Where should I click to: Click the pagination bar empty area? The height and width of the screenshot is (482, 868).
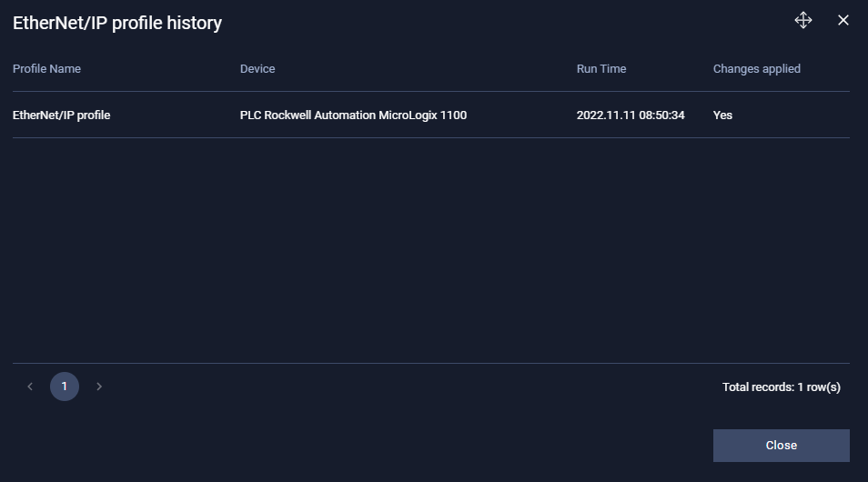pyautogui.click(x=409, y=387)
